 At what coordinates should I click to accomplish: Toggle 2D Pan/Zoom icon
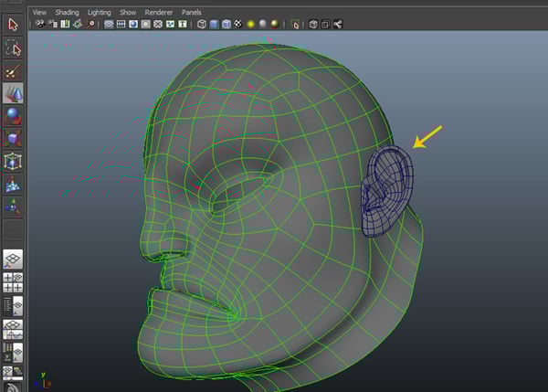point(90,24)
